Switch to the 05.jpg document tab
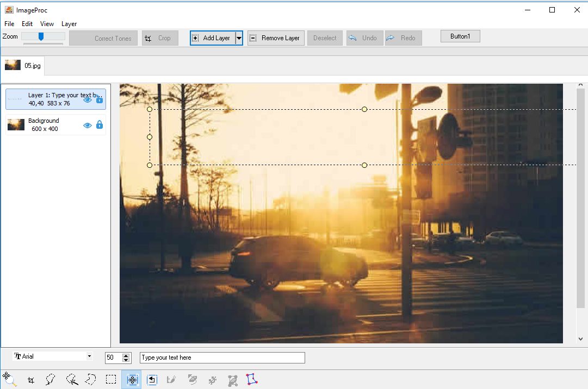 [x=22, y=66]
